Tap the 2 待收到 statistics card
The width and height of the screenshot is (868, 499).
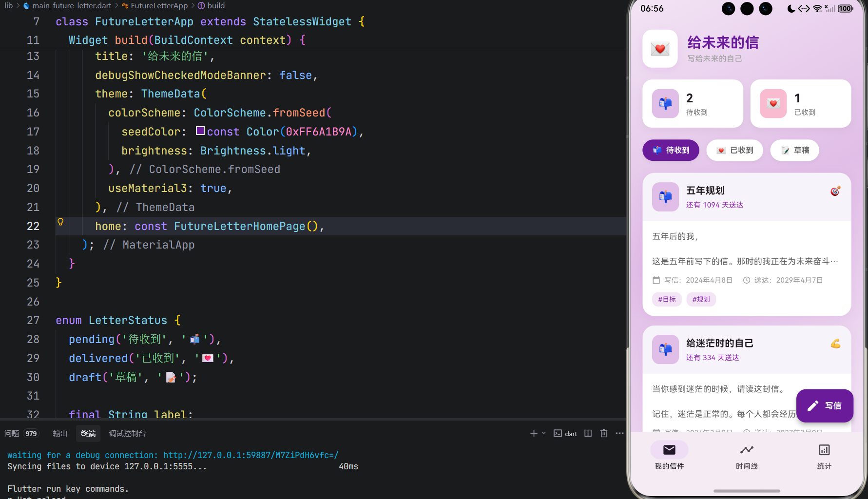[x=693, y=103]
